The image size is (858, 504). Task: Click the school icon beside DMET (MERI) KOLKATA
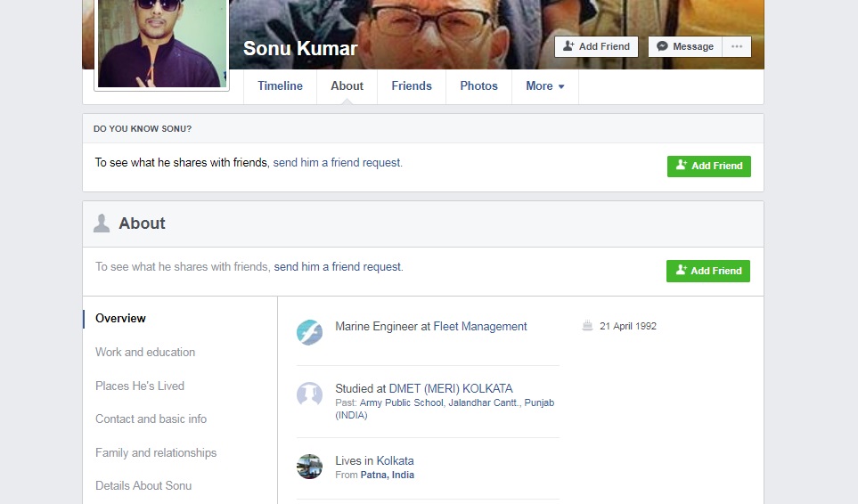[309, 394]
